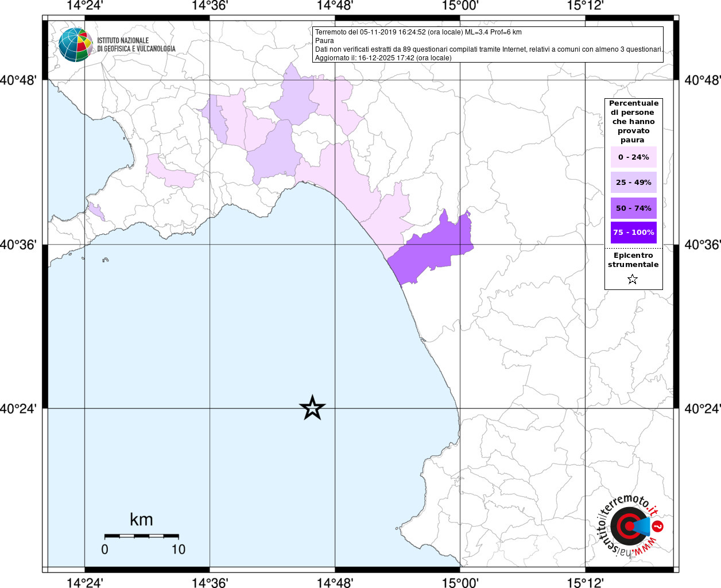Click the top 14°36' longitude label
Screen dimensions: 721x588
tap(210, 6)
